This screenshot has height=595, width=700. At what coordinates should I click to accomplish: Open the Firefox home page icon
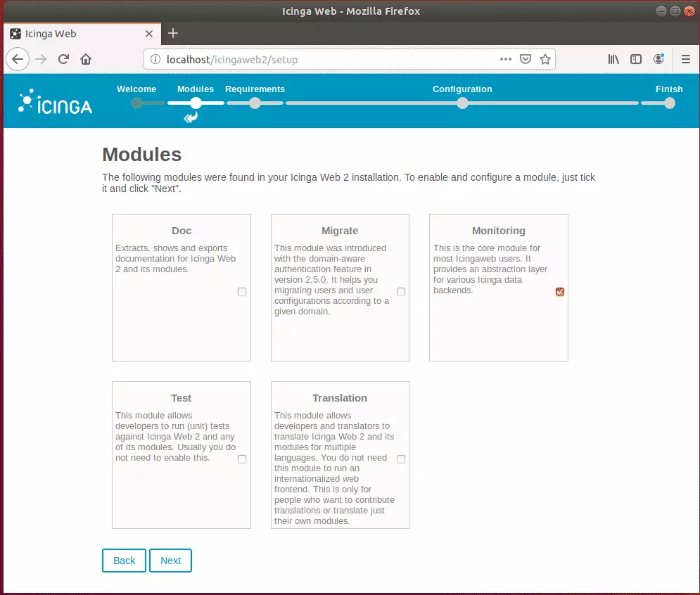click(x=86, y=59)
